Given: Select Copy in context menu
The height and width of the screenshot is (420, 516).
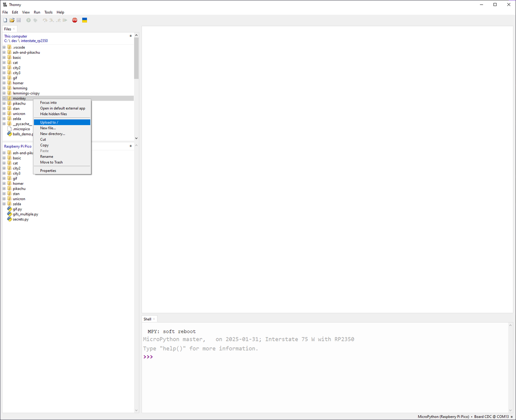Looking at the screenshot, I should tap(62, 145).
